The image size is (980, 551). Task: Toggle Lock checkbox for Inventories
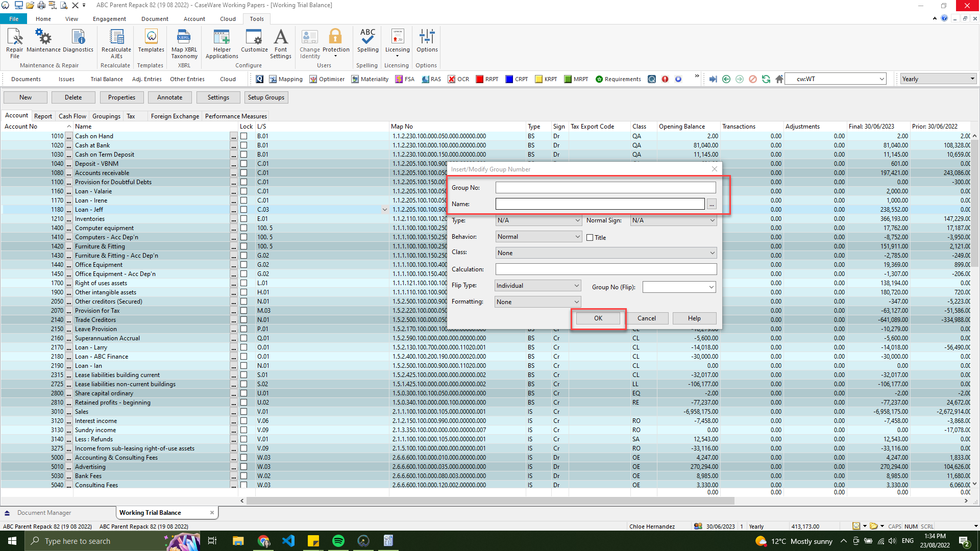244,219
